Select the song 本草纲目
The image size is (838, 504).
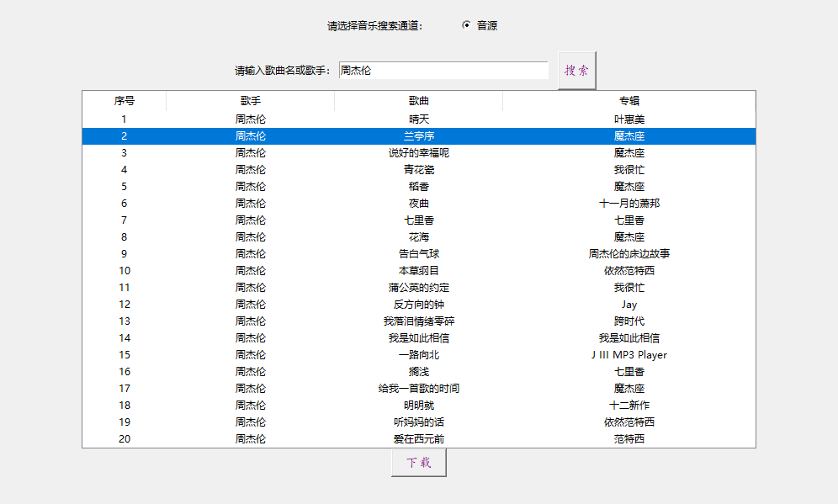coord(418,270)
